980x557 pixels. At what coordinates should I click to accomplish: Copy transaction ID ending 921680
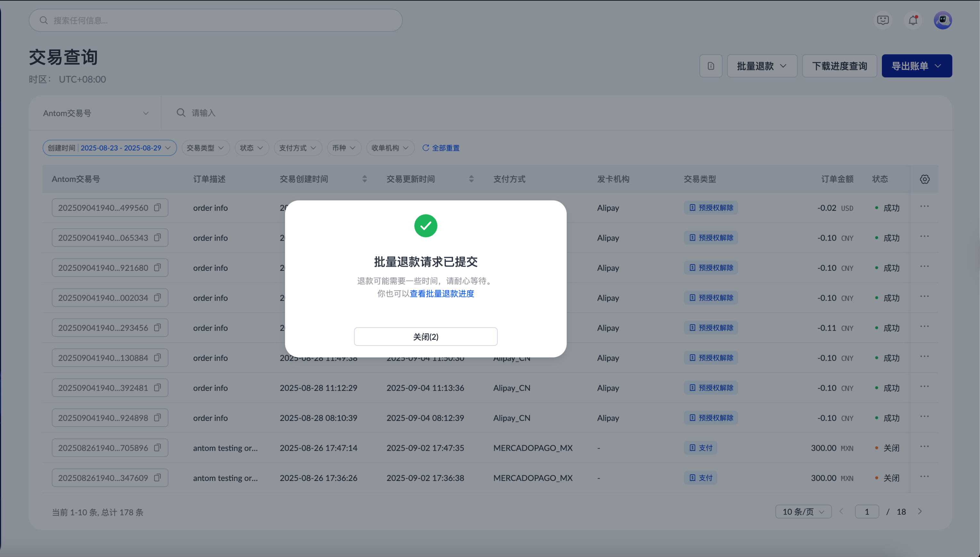(x=157, y=267)
